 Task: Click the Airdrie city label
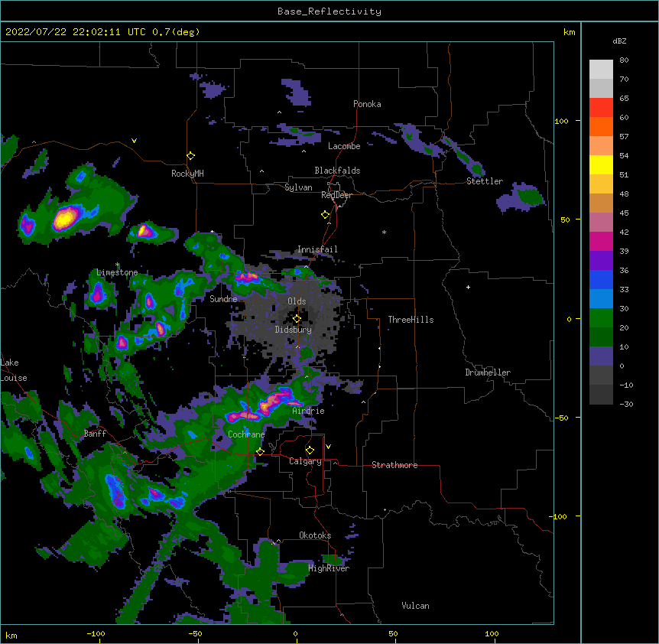point(308,411)
